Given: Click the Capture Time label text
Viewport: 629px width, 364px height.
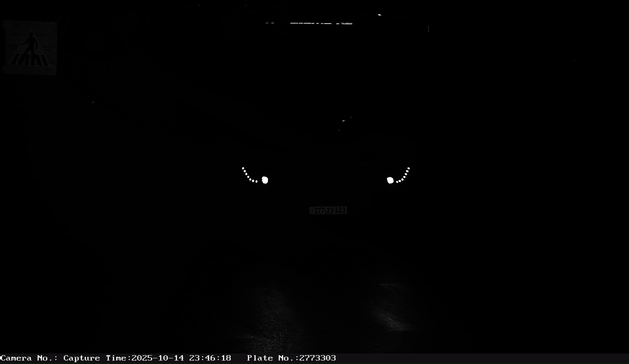Looking at the screenshot, I should (x=97, y=358).
